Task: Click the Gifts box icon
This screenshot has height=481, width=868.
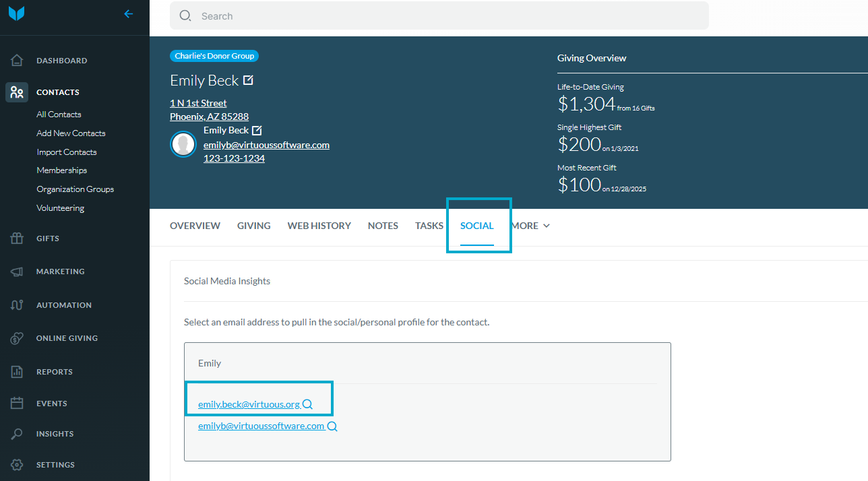Action: point(17,238)
